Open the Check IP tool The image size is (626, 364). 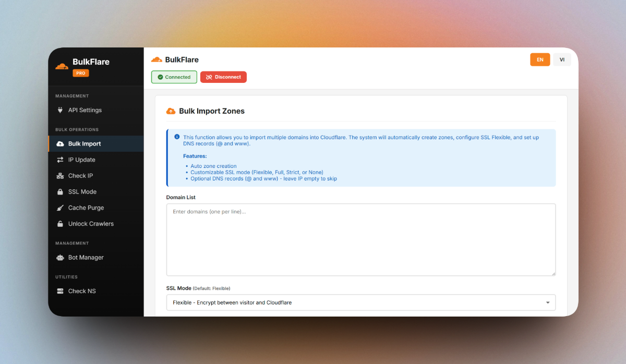point(96,176)
